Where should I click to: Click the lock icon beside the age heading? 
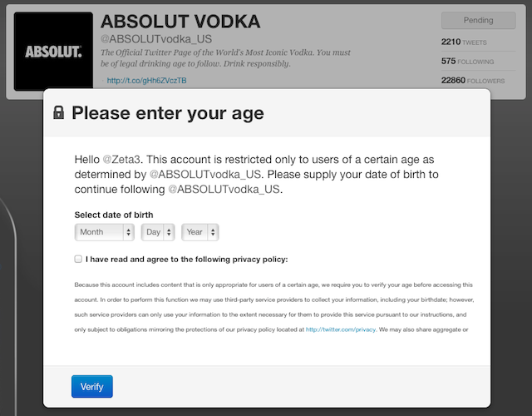58,113
